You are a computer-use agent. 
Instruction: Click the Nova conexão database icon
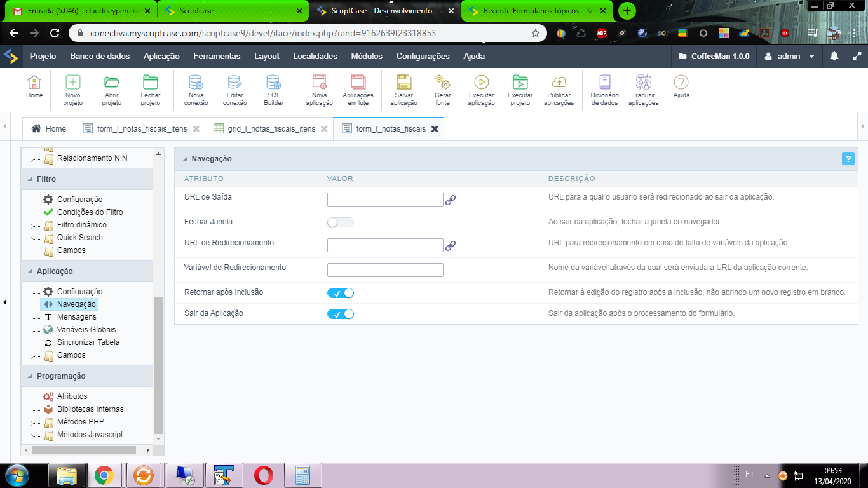click(196, 83)
